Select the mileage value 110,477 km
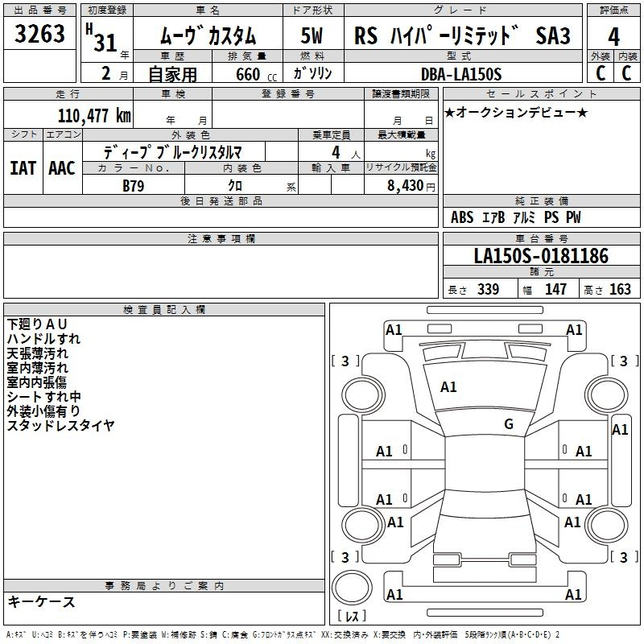The width and height of the screenshot is (644, 644). [94, 115]
